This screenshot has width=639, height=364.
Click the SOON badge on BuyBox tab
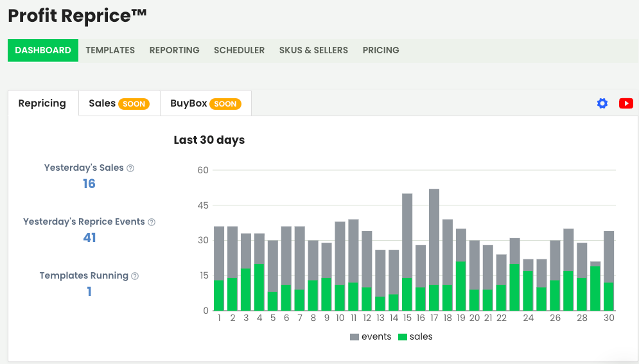[225, 104]
